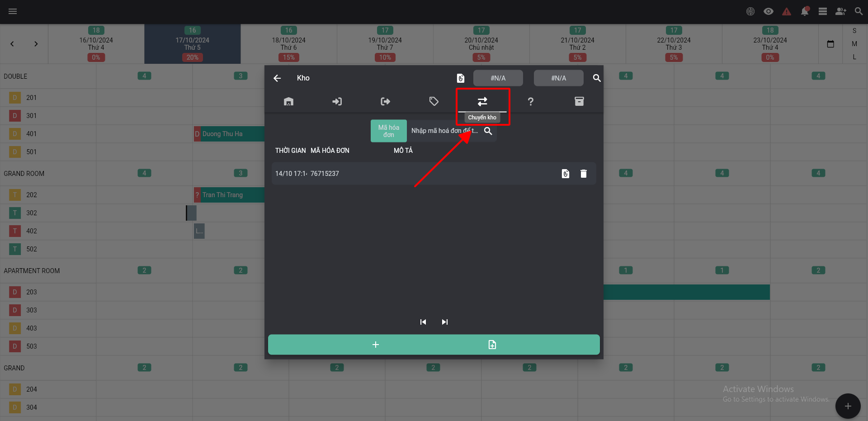Collapse the GRAND group

coord(14,368)
